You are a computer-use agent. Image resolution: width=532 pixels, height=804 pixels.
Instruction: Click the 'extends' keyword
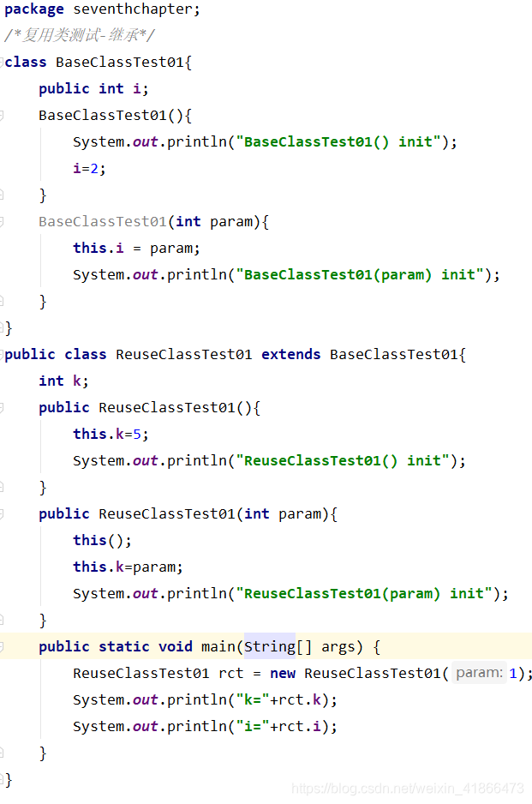pos(290,354)
